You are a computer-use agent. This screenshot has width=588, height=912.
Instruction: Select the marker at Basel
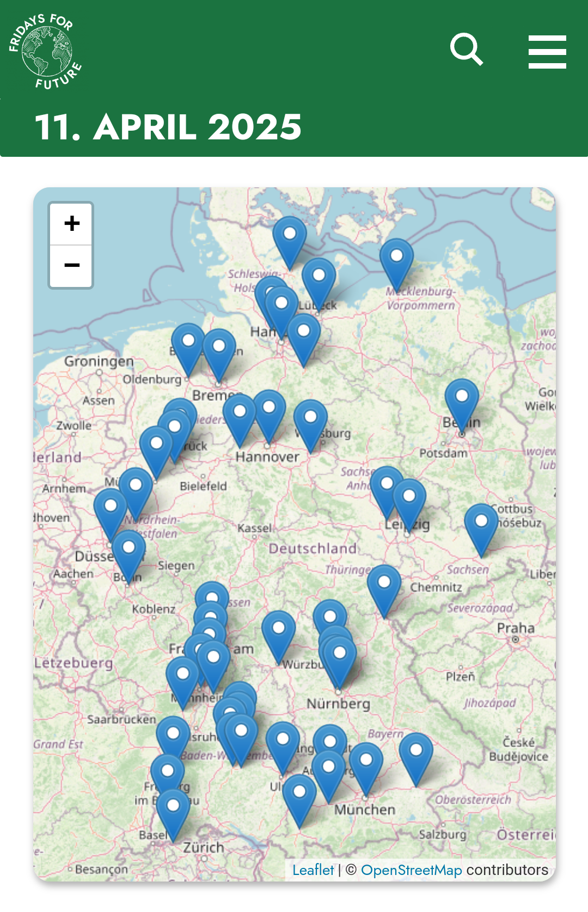[x=173, y=815]
